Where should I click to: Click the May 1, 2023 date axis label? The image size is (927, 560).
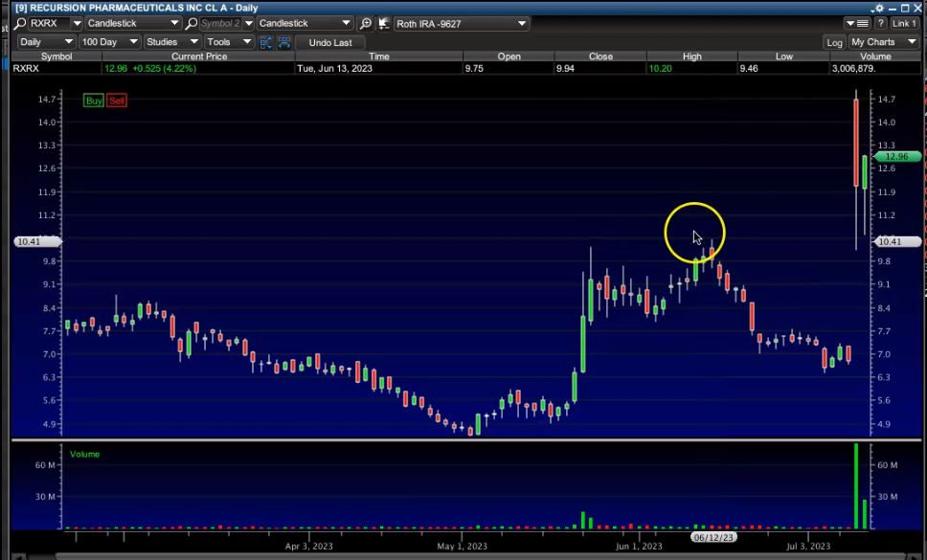coord(462,547)
